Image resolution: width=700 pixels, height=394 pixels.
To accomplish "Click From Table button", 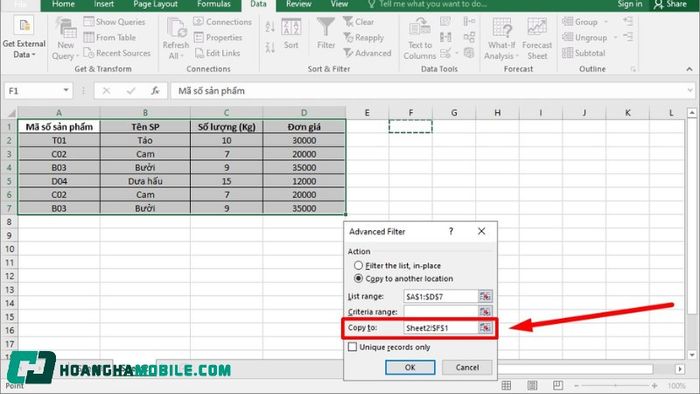I will pyautogui.click(x=110, y=37).
